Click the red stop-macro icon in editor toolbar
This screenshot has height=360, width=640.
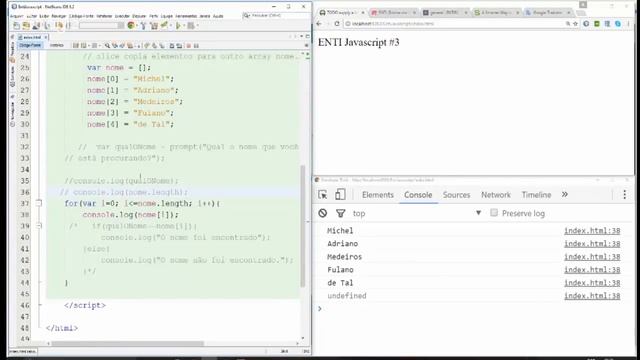click(189, 46)
